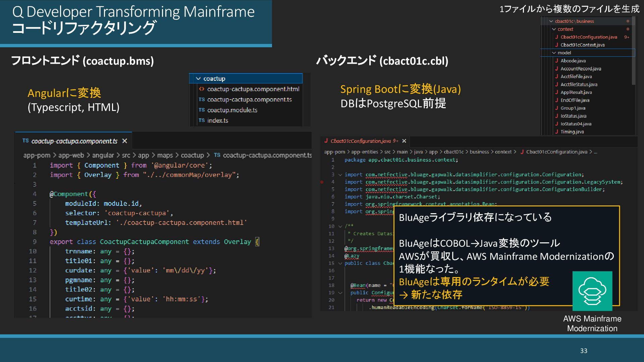Click the maps segment in the breadcrumb
The image size is (644, 362).
(x=165, y=155)
